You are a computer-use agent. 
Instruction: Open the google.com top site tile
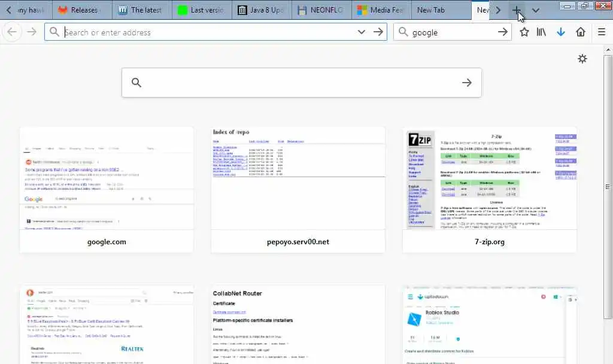(107, 190)
